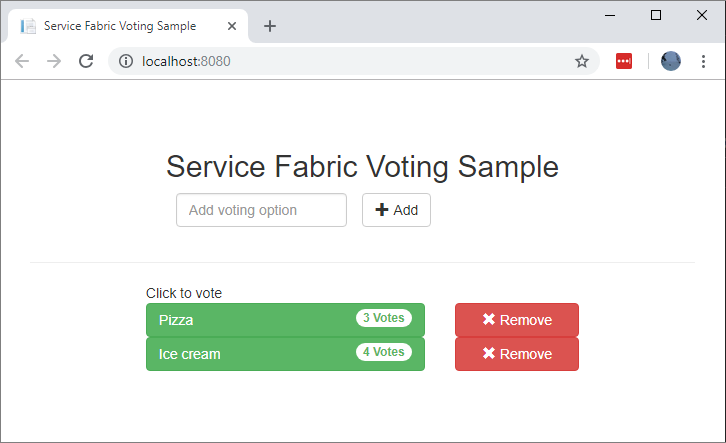726x443 pixels.
Task: Remove the Pizza voting option
Action: (x=516, y=320)
